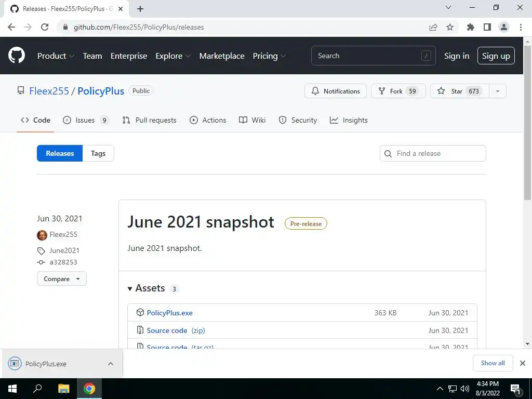Open the Security tab
532x399 pixels.
[298, 120]
